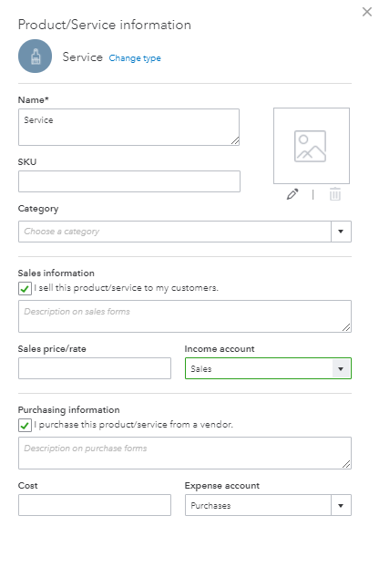Click the round Service type icon
This screenshot has height=588, width=379.
35,57
